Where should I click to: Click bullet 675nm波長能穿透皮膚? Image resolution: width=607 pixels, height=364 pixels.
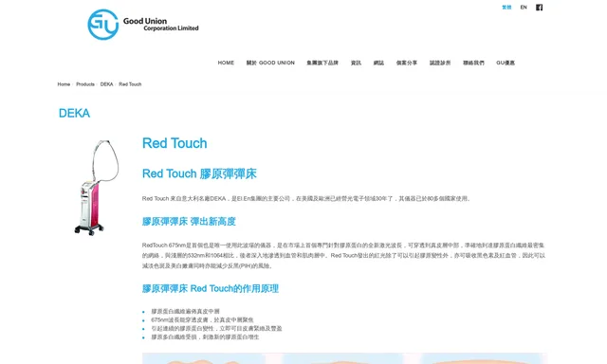point(202,319)
